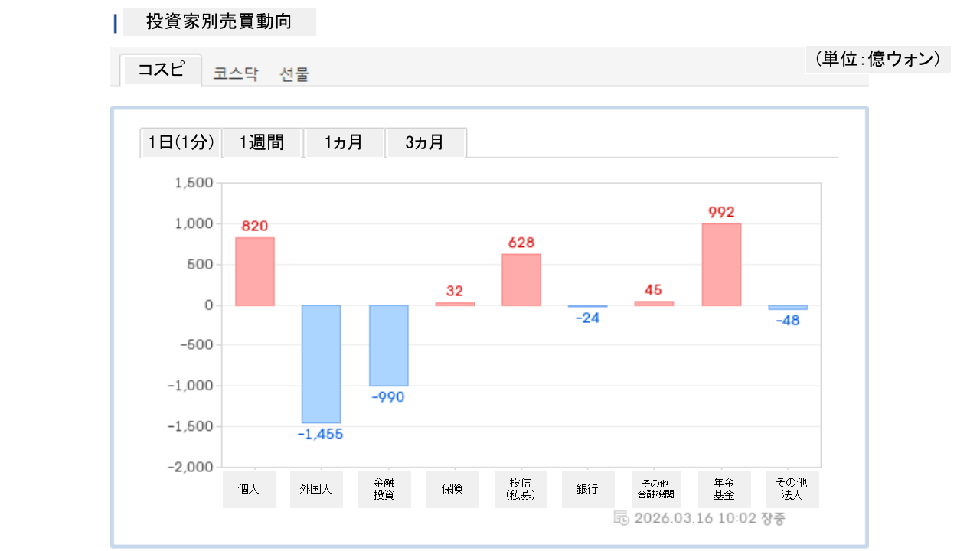
Task: Click the 銀行 category label
Action: click(x=588, y=489)
